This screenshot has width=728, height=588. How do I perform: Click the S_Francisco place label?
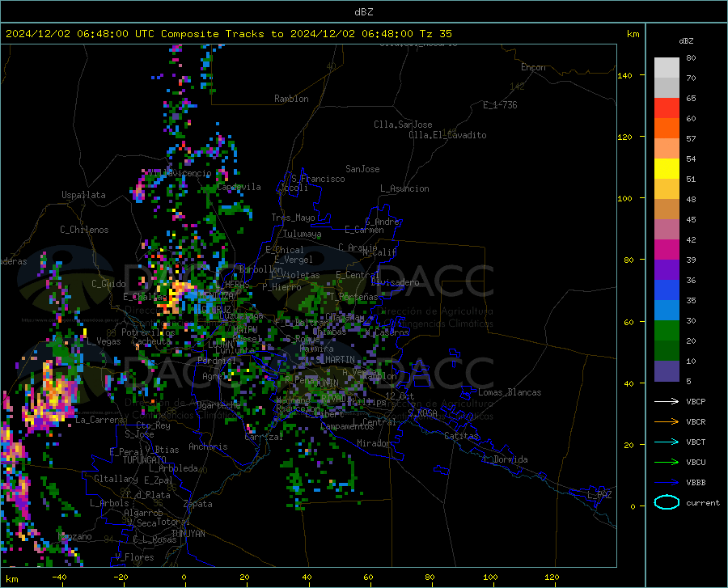[318, 179]
